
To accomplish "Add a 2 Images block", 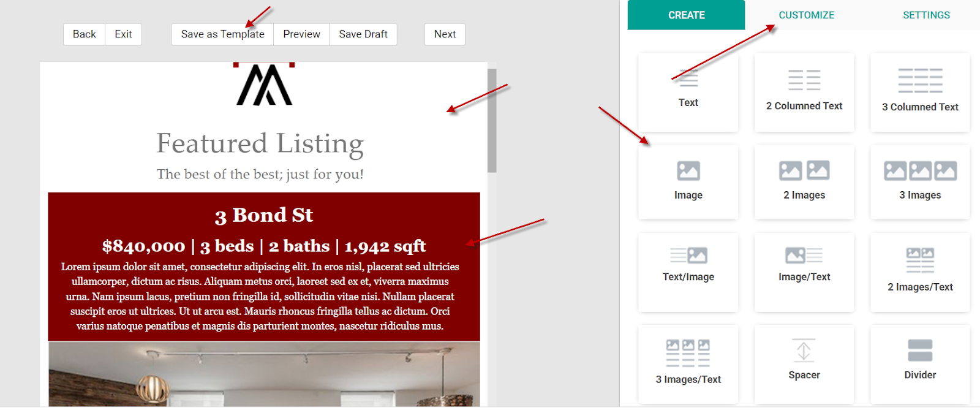I will pyautogui.click(x=804, y=182).
